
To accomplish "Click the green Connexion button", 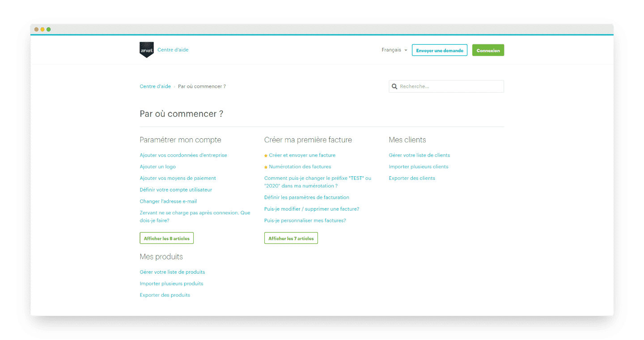I will [x=488, y=50].
